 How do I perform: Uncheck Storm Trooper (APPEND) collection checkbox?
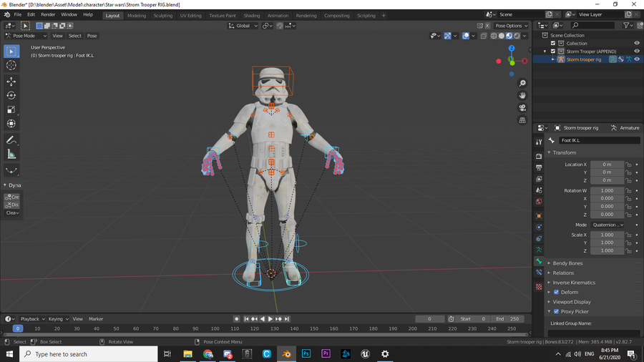553,52
